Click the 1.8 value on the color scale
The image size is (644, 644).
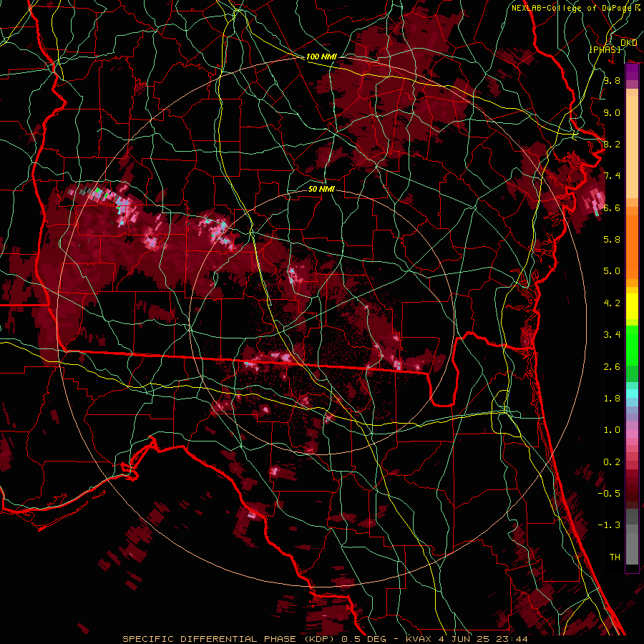[612, 399]
